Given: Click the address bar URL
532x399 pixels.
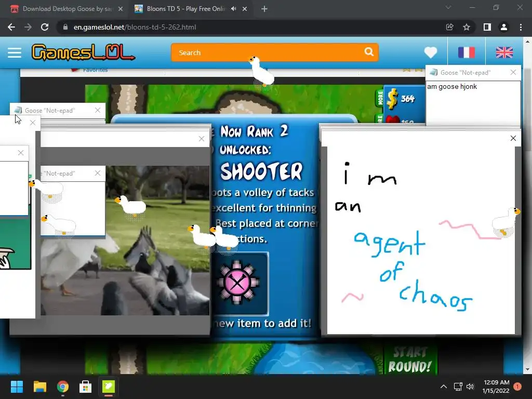Looking at the screenshot, I should [x=135, y=27].
